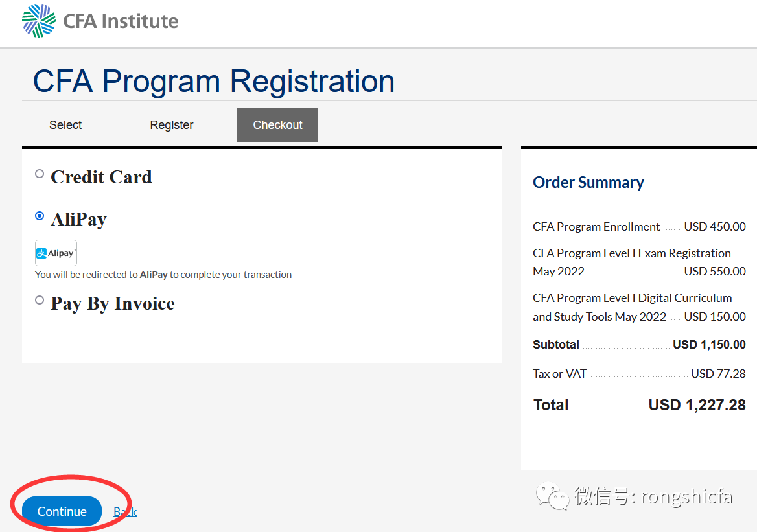Switch to the Register tab
This screenshot has width=757, height=532.
(x=171, y=125)
